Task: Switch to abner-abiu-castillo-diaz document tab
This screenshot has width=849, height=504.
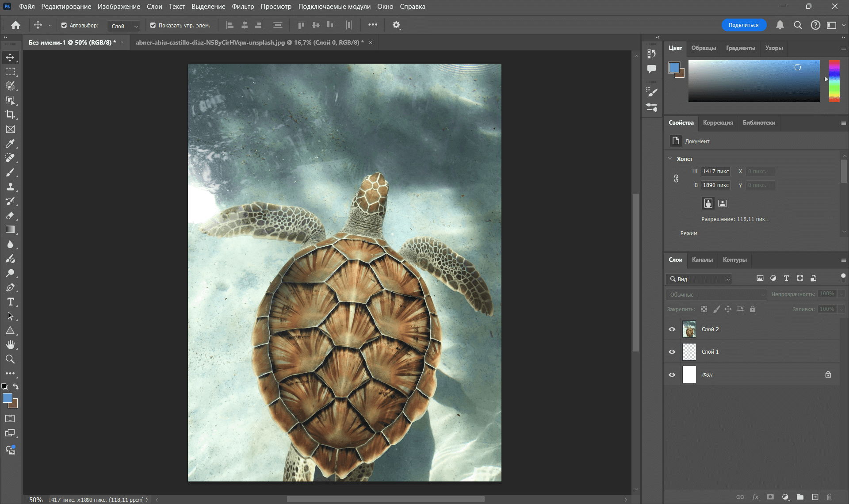Action: [249, 42]
